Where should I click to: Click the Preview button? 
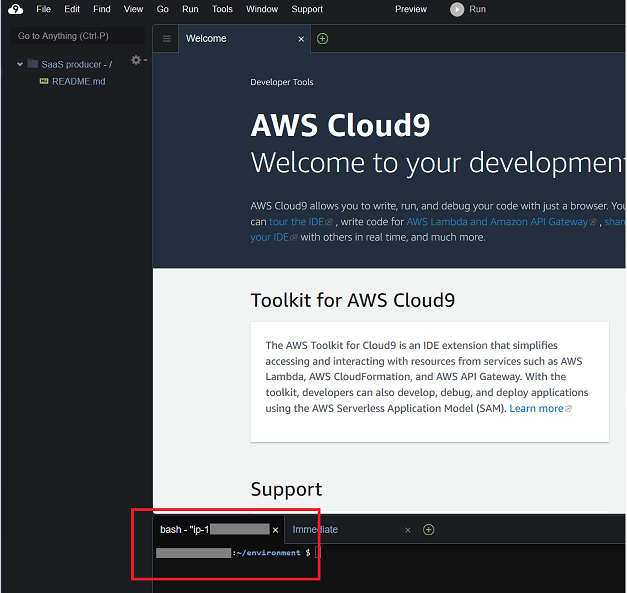pyautogui.click(x=411, y=9)
